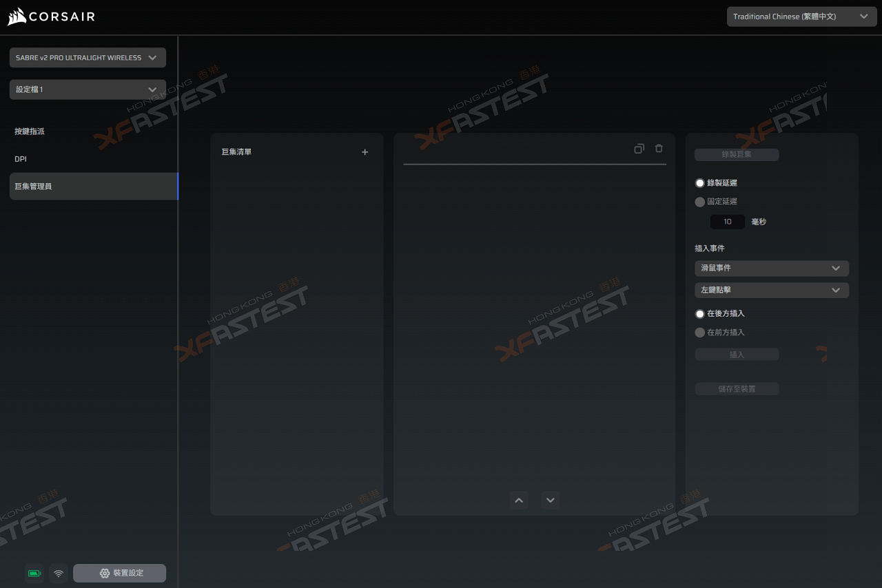This screenshot has width=882, height=588.
Task: Expand the SABRE v2 PRO device dropdown
Action: pos(88,58)
